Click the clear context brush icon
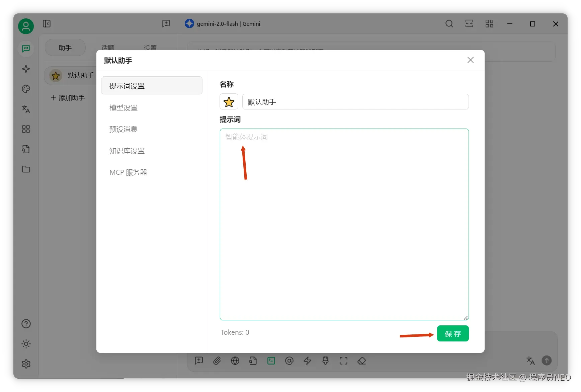The image size is (581, 392). coord(325,361)
